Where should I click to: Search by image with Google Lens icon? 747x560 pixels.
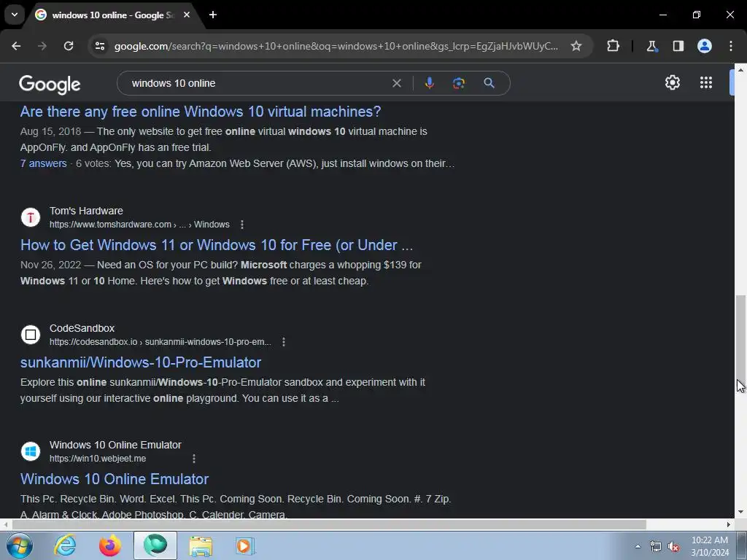pos(459,83)
